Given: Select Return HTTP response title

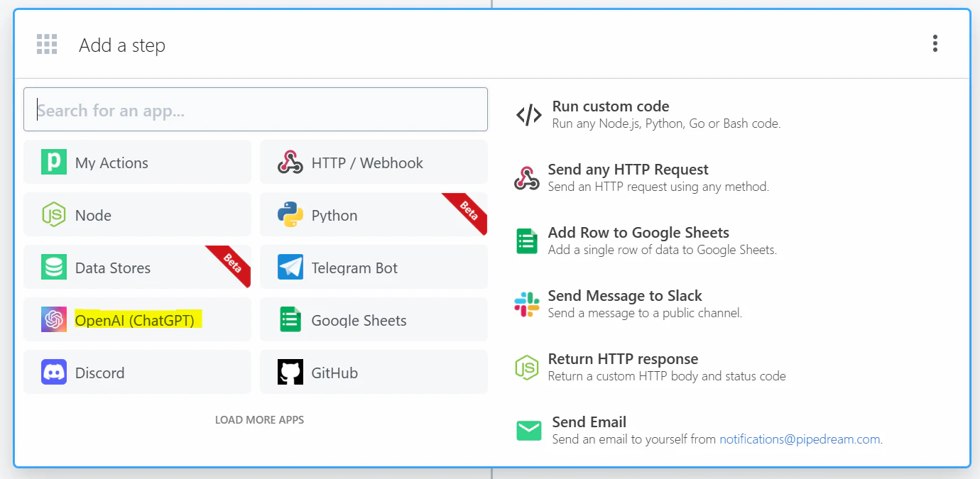Looking at the screenshot, I should tap(623, 359).
